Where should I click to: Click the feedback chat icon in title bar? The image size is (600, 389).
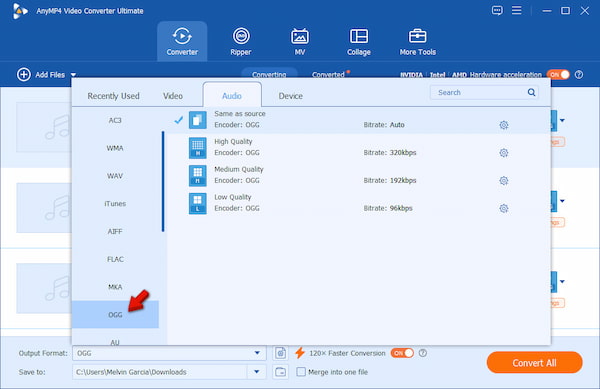(x=497, y=10)
